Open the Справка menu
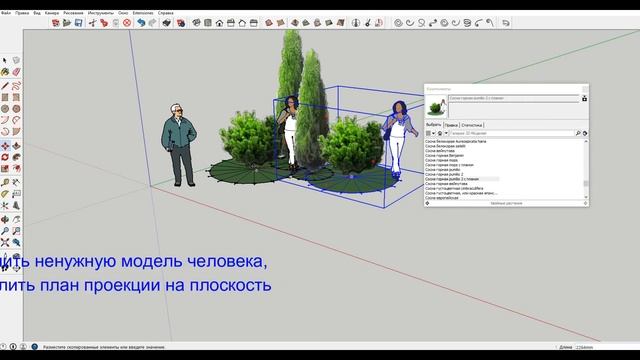 coord(165,13)
